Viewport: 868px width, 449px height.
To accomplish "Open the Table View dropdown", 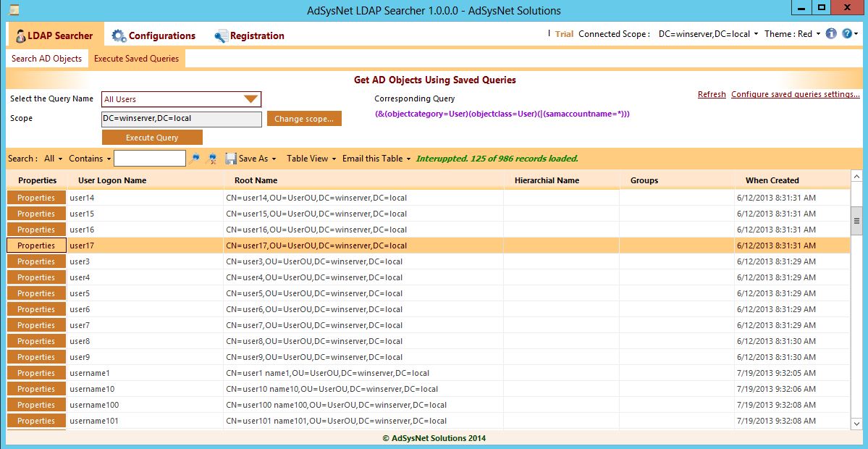I will pyautogui.click(x=312, y=159).
